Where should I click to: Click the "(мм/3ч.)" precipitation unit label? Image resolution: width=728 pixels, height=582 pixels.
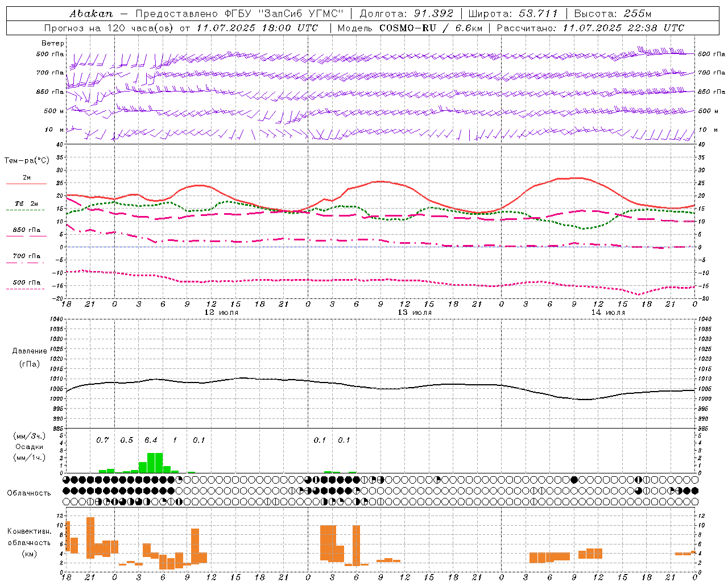coord(30,436)
